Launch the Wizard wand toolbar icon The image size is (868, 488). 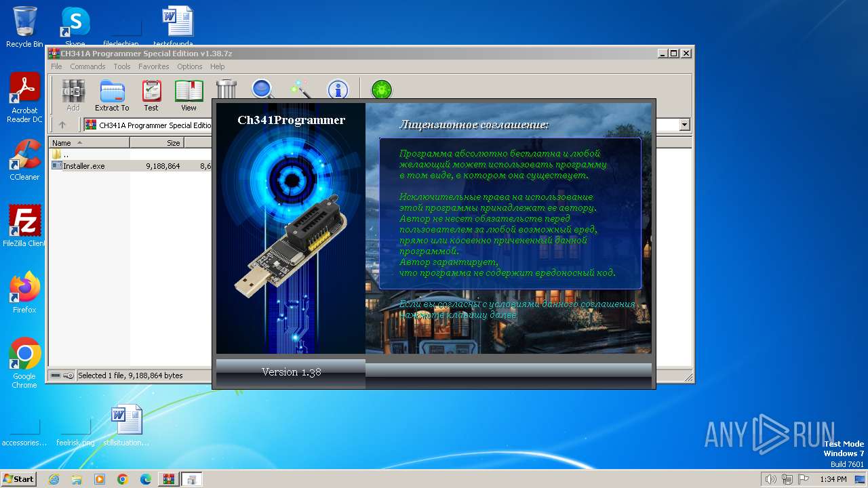click(x=300, y=89)
